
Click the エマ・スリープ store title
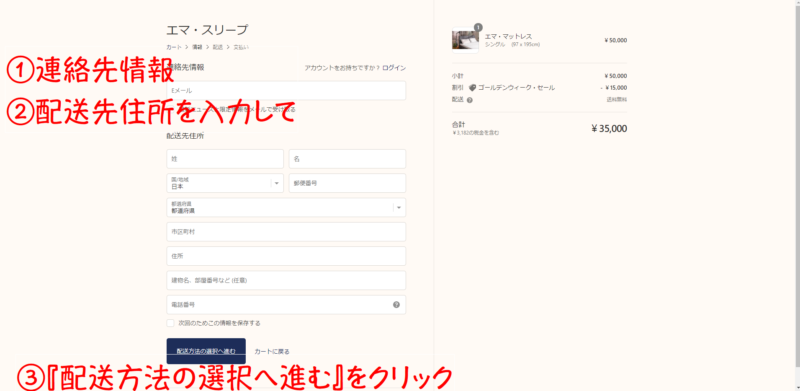[207, 30]
